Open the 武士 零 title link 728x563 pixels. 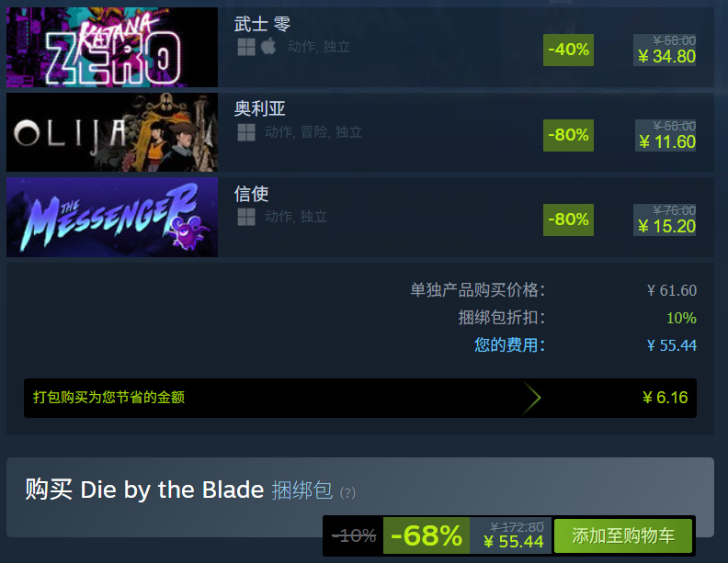pos(262,24)
